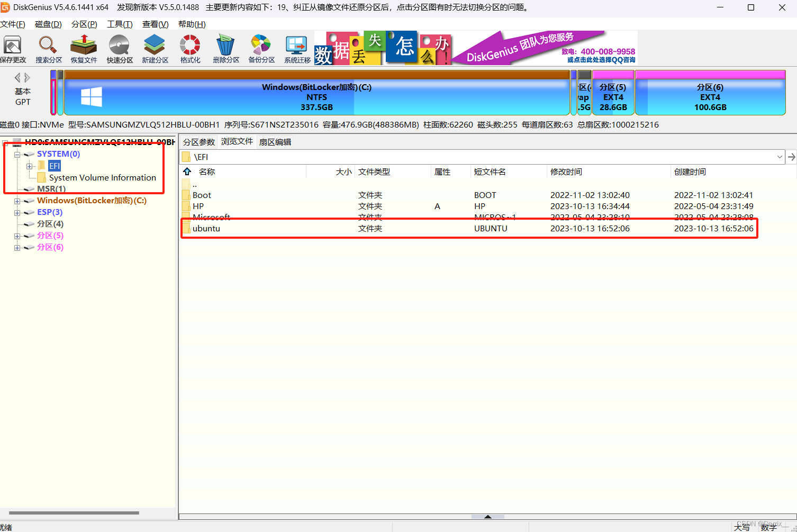The width and height of the screenshot is (797, 532).
Task: Open the path history dropdown
Action: (780, 157)
